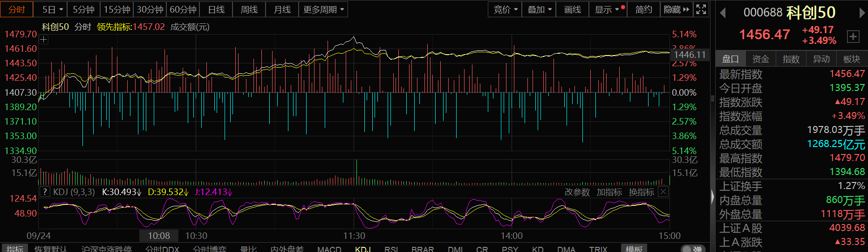Image resolution: width=868 pixels, height=252 pixels.
Task: Collapse right panel with side arrow handle
Action: pyautogui.click(x=712, y=196)
